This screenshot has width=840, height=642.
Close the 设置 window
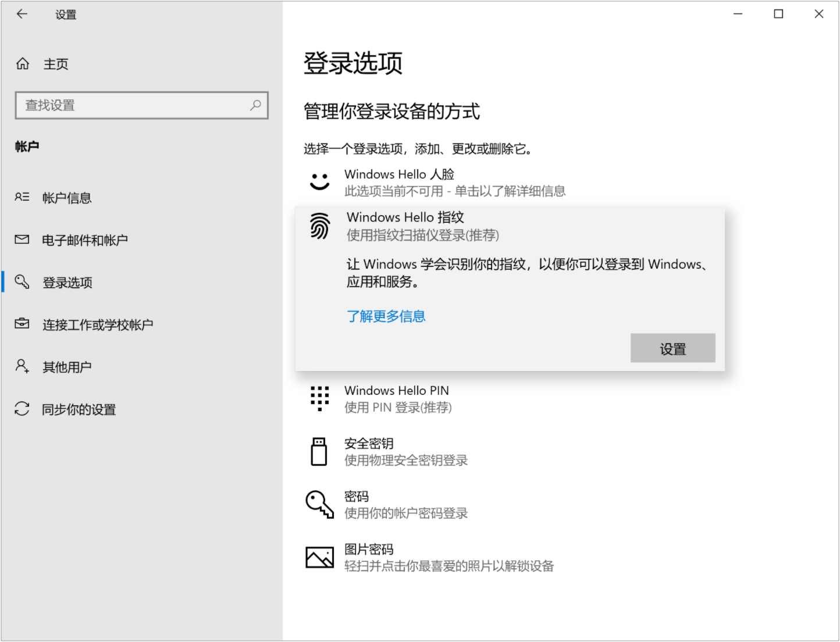pyautogui.click(x=818, y=14)
